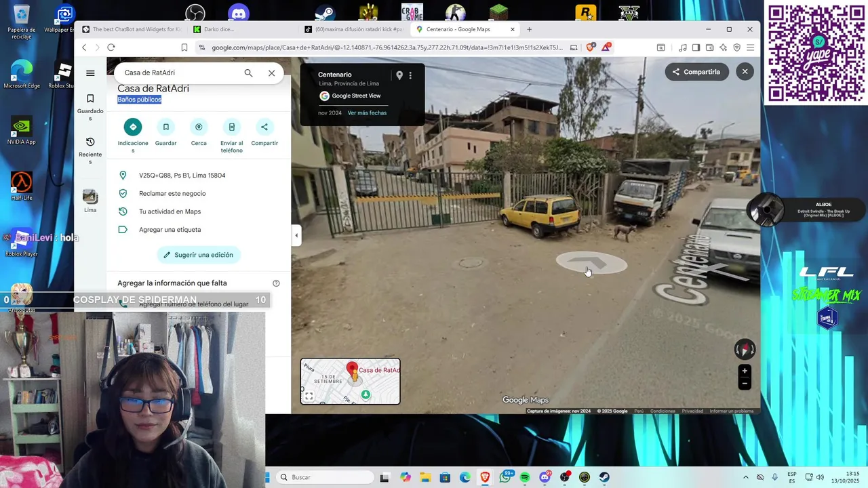868x488 pixels.
Task: Open the Google Maps hamburger menu
Action: pos(90,73)
